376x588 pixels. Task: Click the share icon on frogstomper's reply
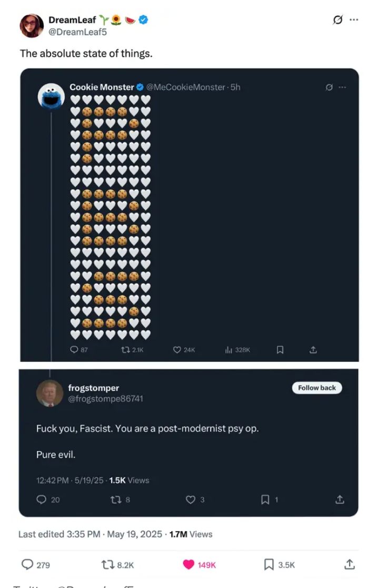338,499
